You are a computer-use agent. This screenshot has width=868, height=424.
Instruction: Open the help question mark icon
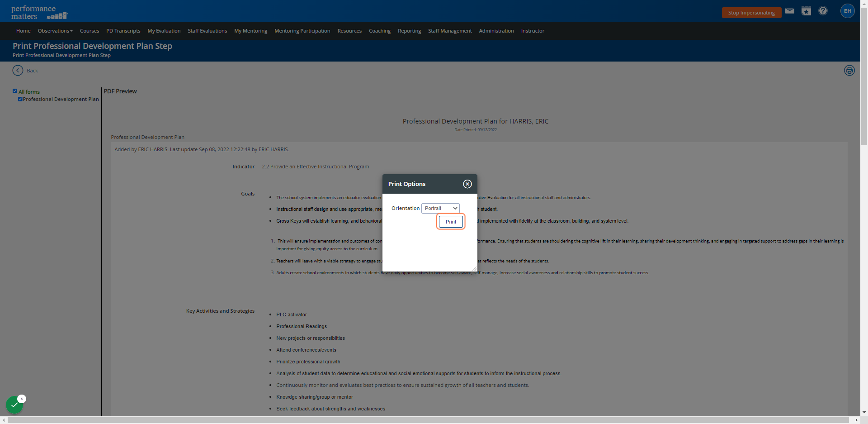pos(823,11)
